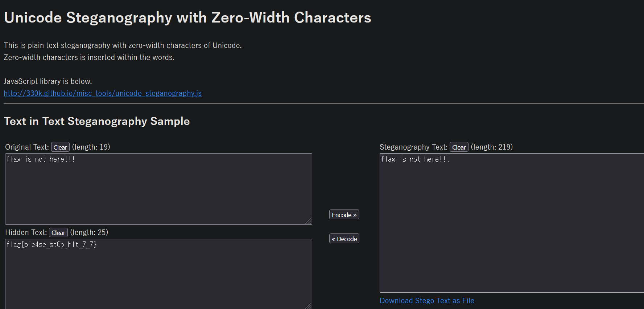Click the Text in Text Steganography Sample heading

97,121
